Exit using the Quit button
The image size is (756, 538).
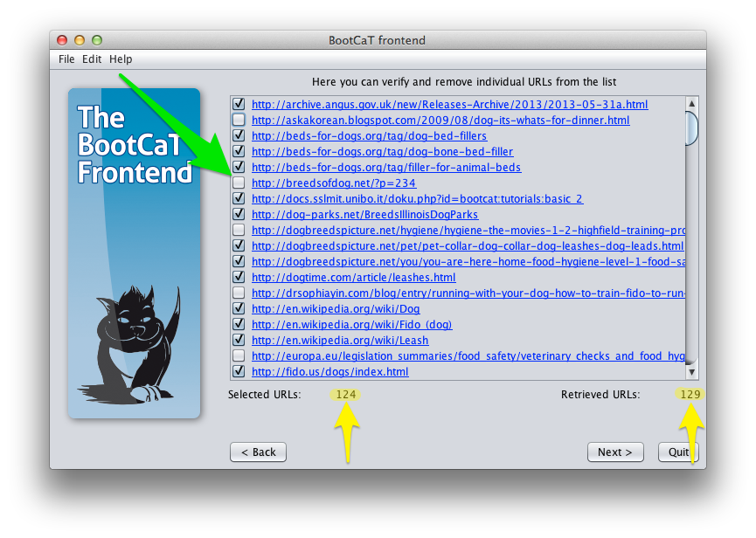678,452
